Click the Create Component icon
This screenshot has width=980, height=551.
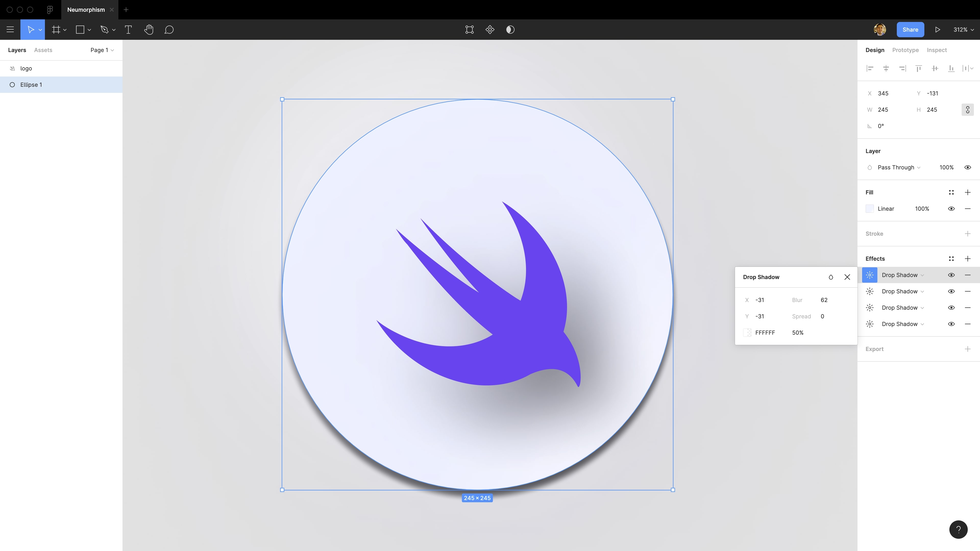coord(490,30)
